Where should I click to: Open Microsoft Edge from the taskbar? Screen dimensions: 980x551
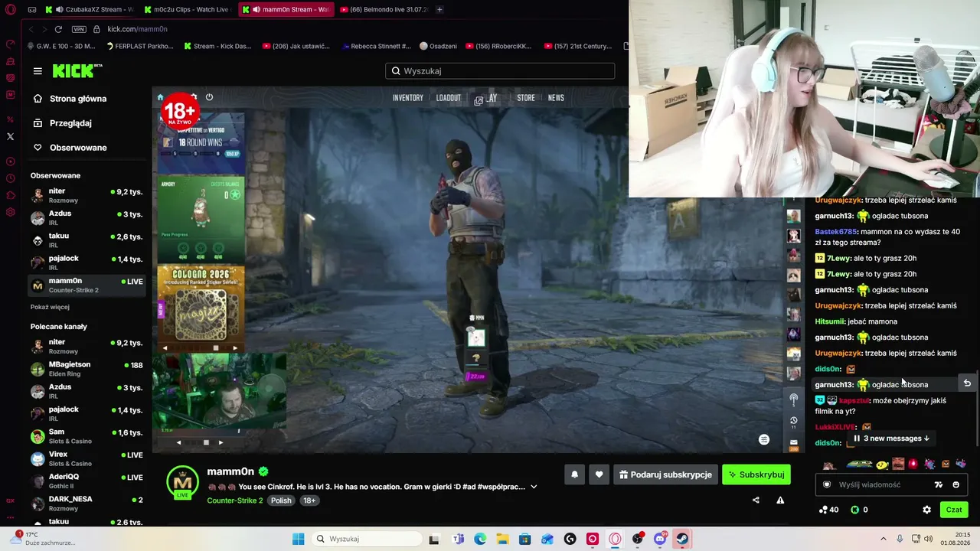pyautogui.click(x=480, y=539)
